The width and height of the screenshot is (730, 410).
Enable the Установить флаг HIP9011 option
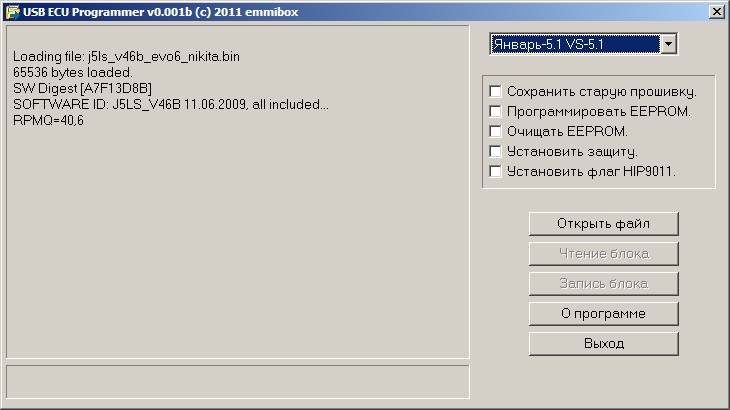(495, 171)
